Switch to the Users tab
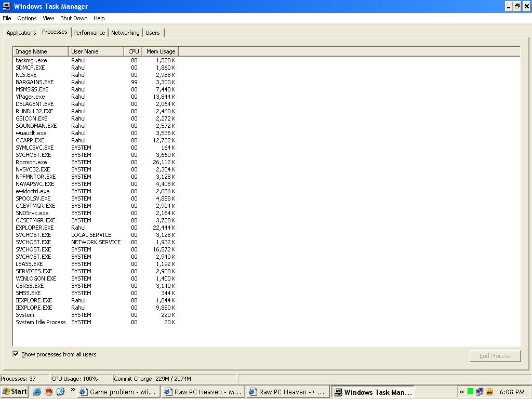This screenshot has width=532, height=399. pos(153,33)
